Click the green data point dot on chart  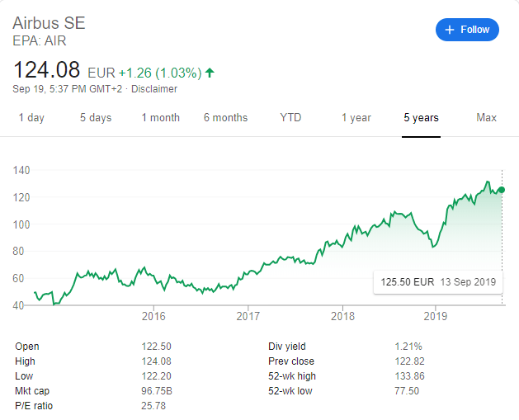(502, 190)
